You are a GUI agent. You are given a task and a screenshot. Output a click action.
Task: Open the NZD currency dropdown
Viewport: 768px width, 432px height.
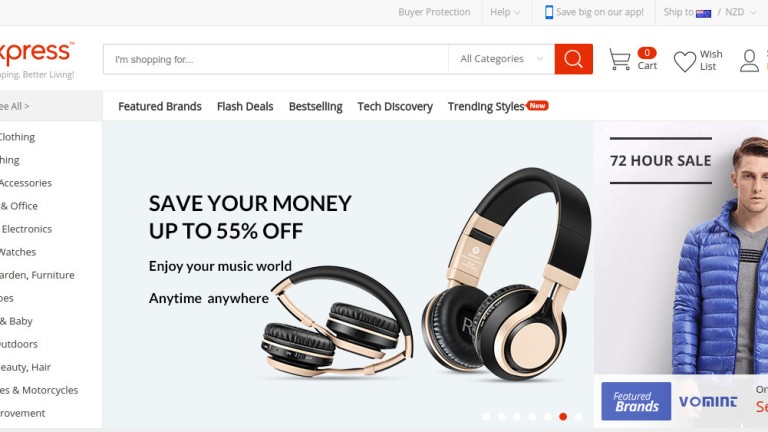pos(741,12)
